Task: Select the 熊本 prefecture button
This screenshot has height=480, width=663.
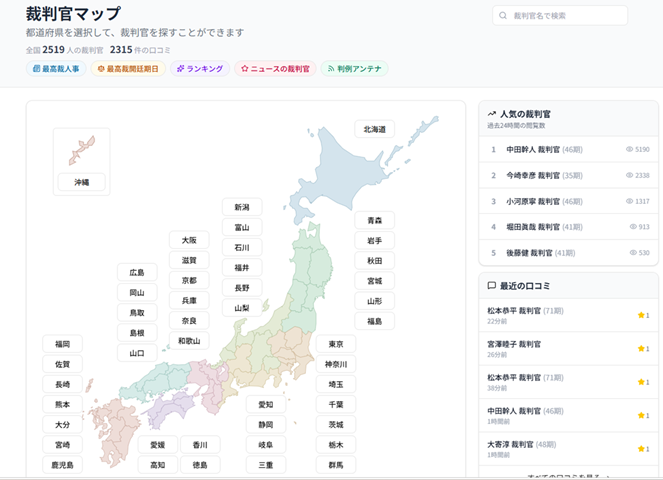Action: (62, 404)
